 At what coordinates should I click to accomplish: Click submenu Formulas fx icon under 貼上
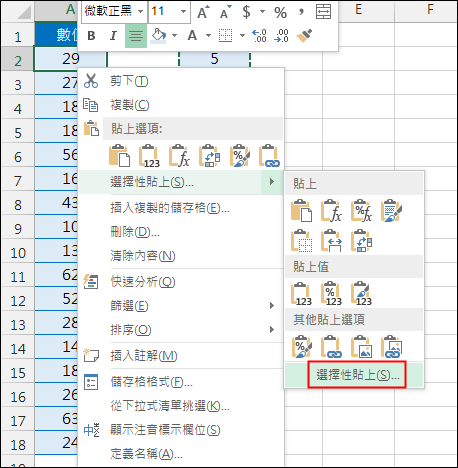click(x=331, y=211)
